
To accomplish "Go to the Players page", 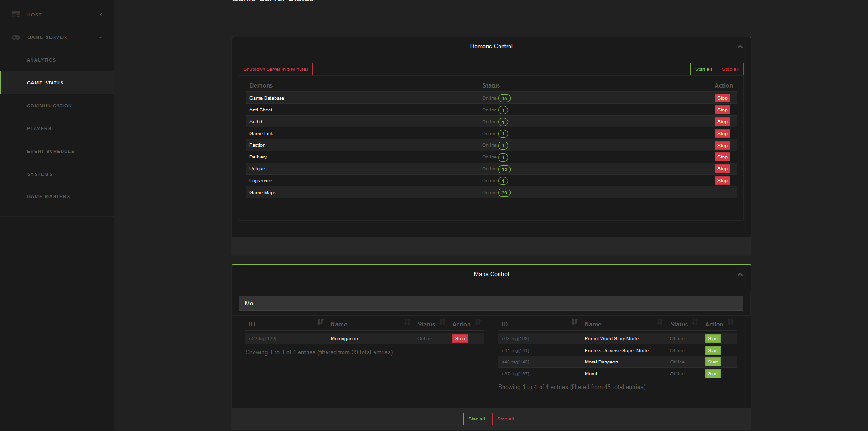I will point(39,129).
